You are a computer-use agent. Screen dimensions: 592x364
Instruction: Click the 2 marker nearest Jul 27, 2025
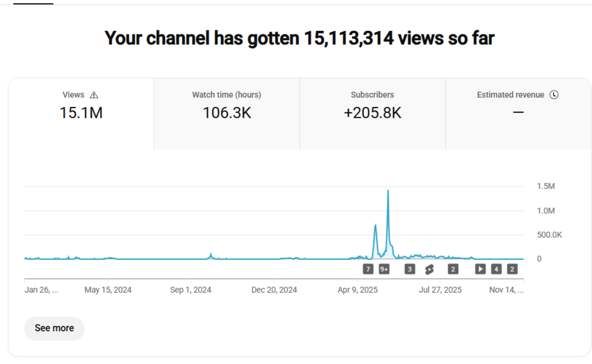tap(453, 269)
